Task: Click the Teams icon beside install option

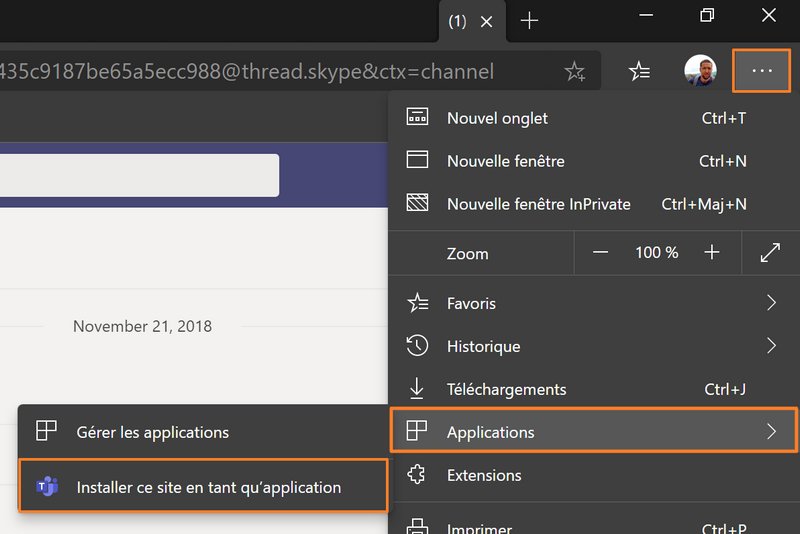Action: pos(46,487)
